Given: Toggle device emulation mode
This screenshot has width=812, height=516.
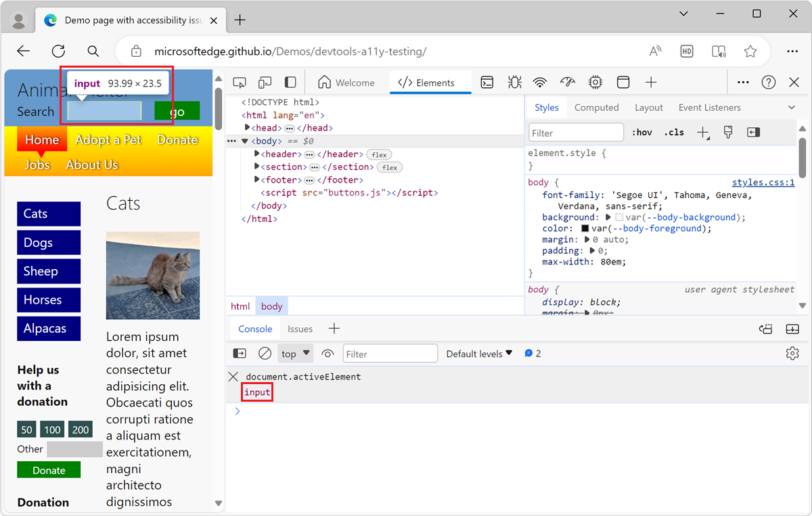Looking at the screenshot, I should click(x=265, y=82).
